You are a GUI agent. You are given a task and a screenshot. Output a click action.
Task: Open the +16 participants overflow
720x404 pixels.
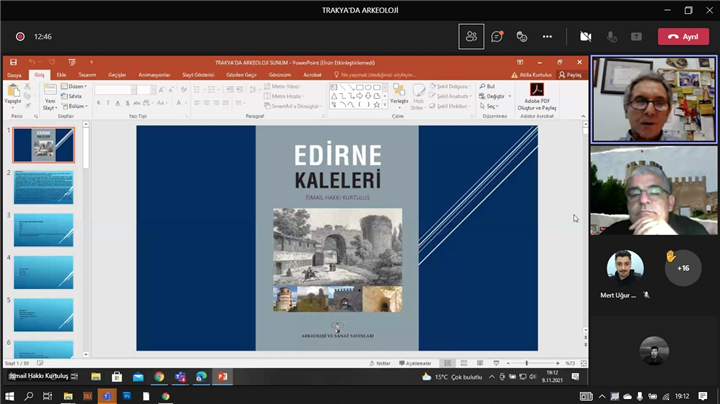pyautogui.click(x=683, y=268)
